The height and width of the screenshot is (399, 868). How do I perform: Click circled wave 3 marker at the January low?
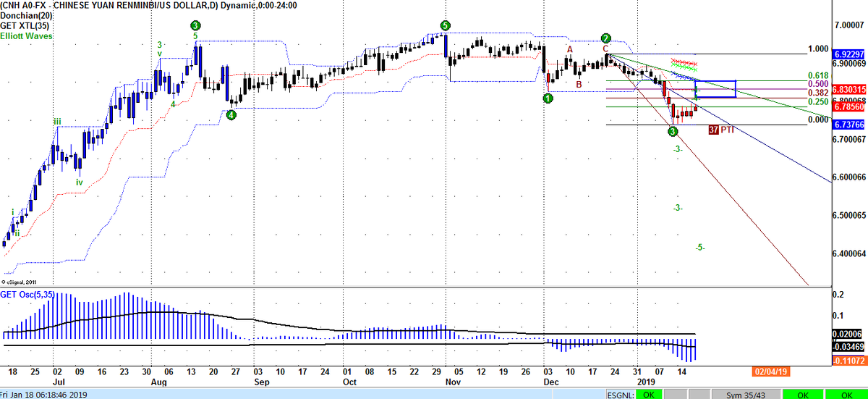[x=673, y=132]
